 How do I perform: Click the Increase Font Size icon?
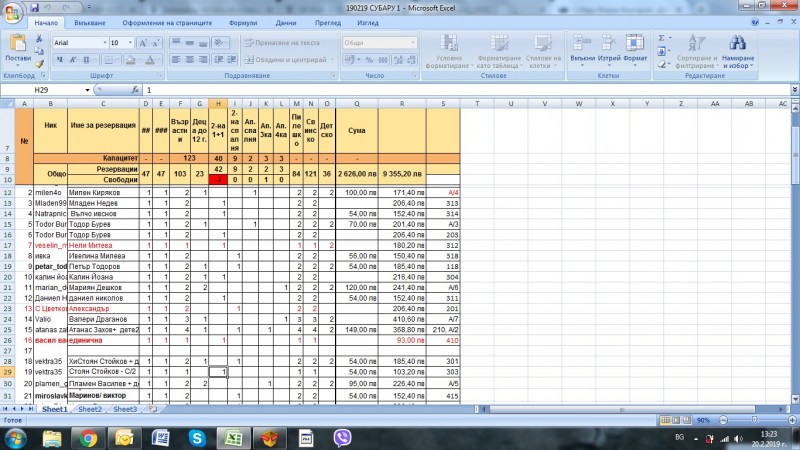(143, 43)
